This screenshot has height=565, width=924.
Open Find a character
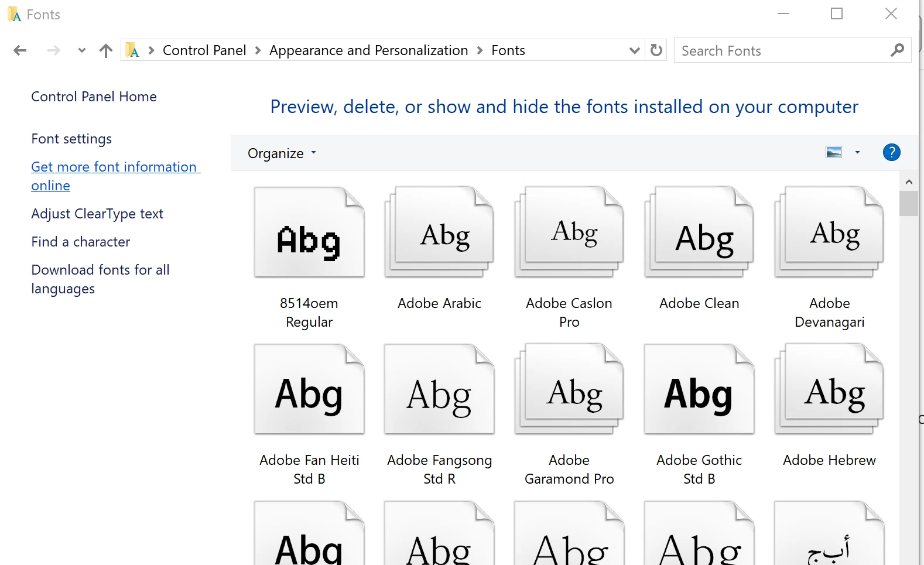[x=81, y=242]
